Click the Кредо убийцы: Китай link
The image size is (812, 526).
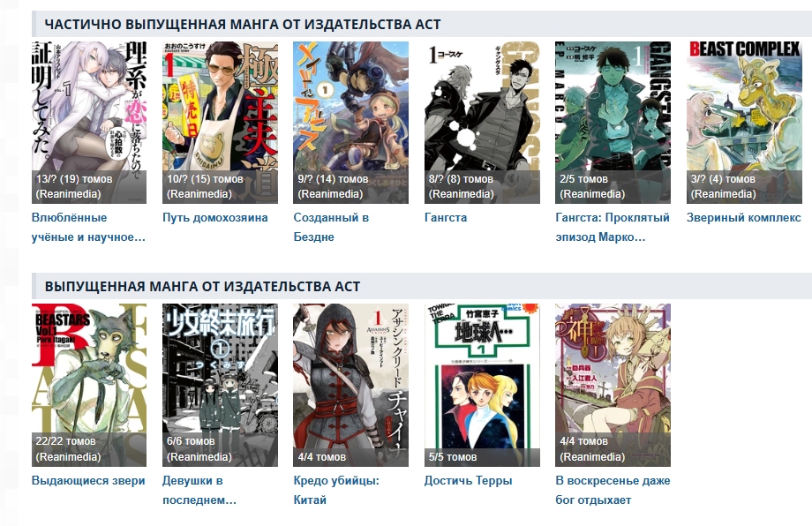(x=336, y=491)
